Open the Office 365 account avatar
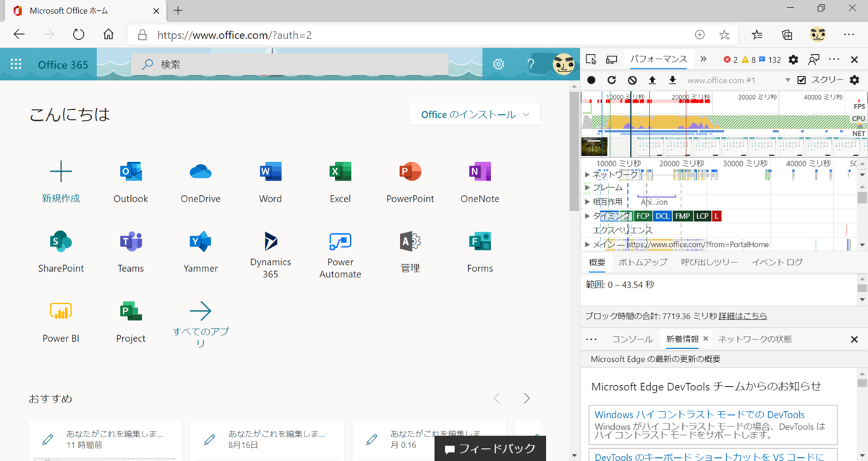 point(564,64)
